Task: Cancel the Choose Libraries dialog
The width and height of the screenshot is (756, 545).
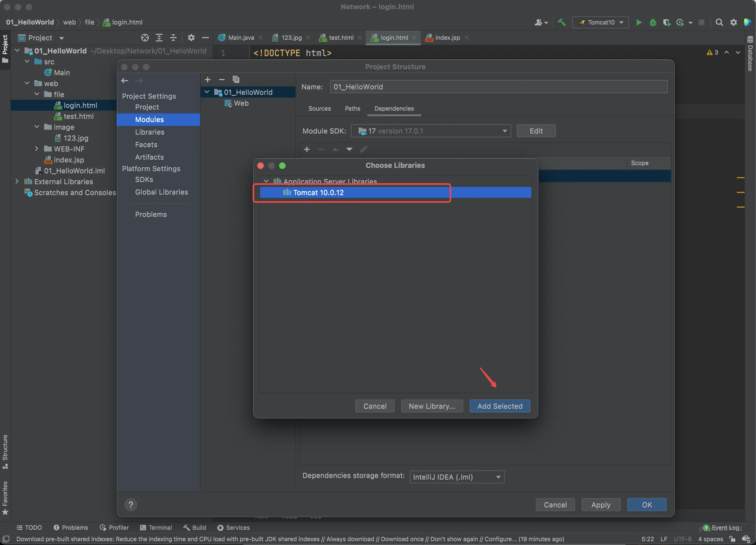Action: pos(375,406)
